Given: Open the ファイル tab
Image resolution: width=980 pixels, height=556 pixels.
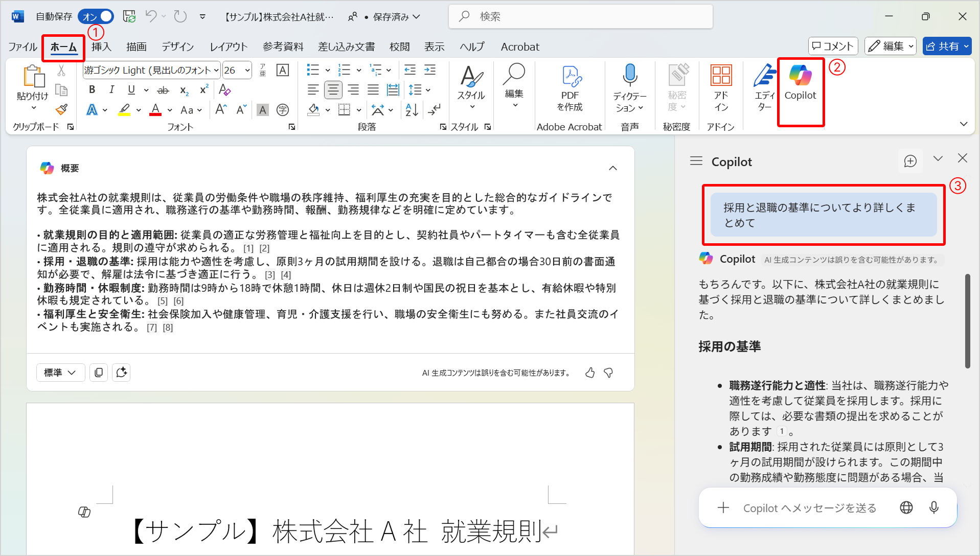Looking at the screenshot, I should tap(22, 47).
